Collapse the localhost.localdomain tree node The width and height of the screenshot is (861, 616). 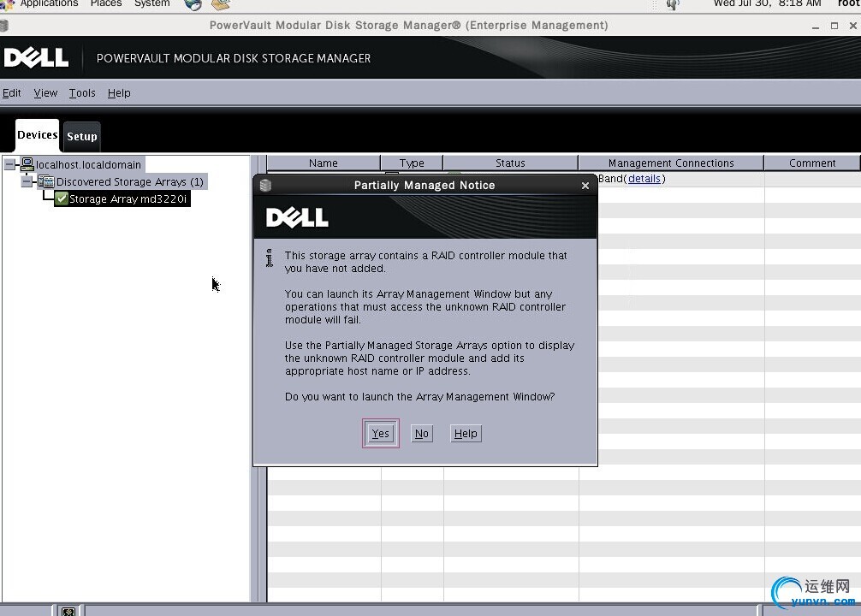[x=9, y=164]
